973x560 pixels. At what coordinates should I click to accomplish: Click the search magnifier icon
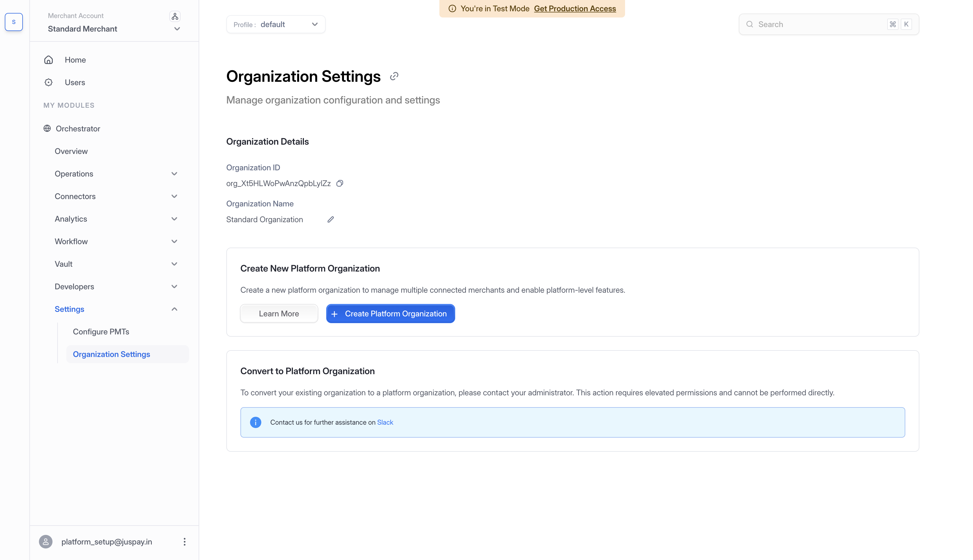[x=750, y=24]
